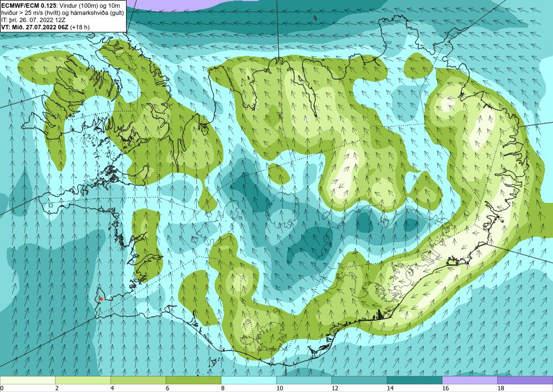Click the legend scale label '6'
Screen dimensions: 553x392
pyautogui.click(x=167, y=388)
